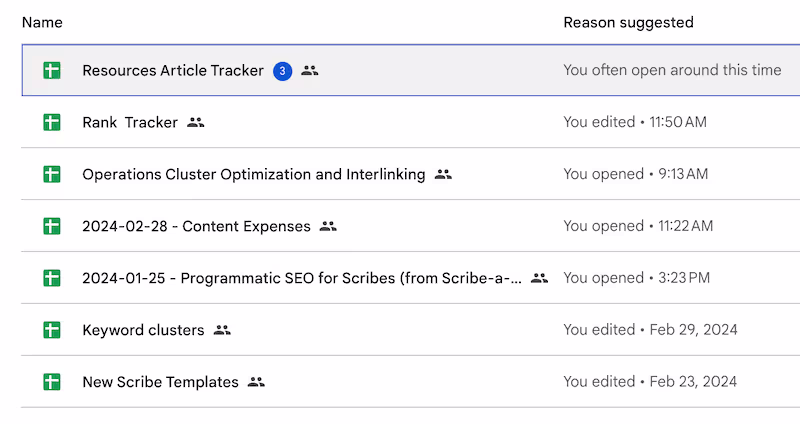Click the blue 3 badge on Resources Article Tracker

pyautogui.click(x=283, y=71)
